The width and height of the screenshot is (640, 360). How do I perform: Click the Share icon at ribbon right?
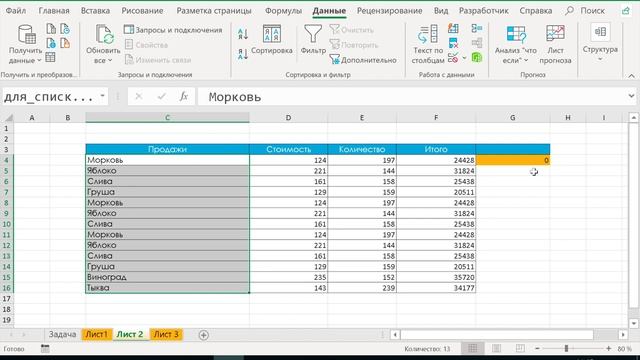click(626, 11)
